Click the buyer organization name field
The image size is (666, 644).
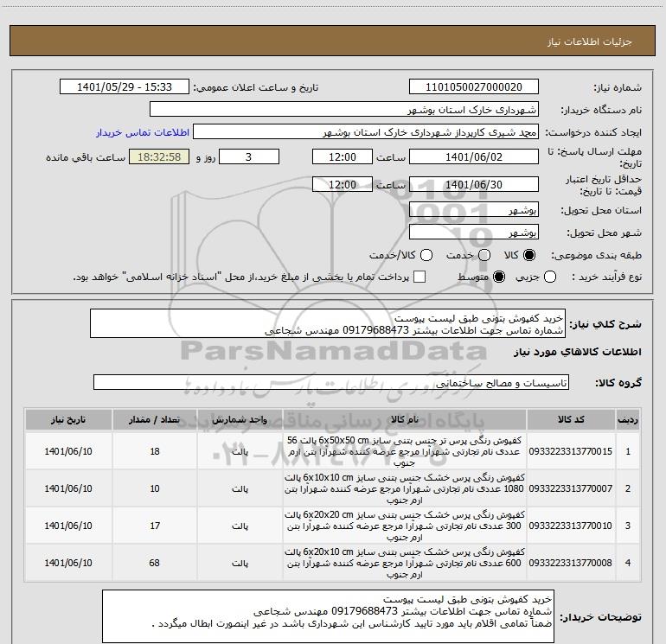(344, 110)
